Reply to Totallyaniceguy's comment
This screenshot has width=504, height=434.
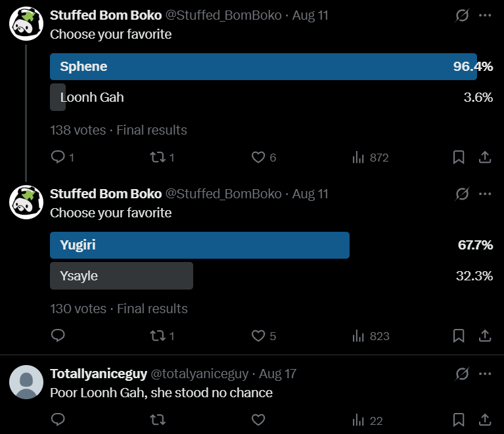[x=58, y=420]
